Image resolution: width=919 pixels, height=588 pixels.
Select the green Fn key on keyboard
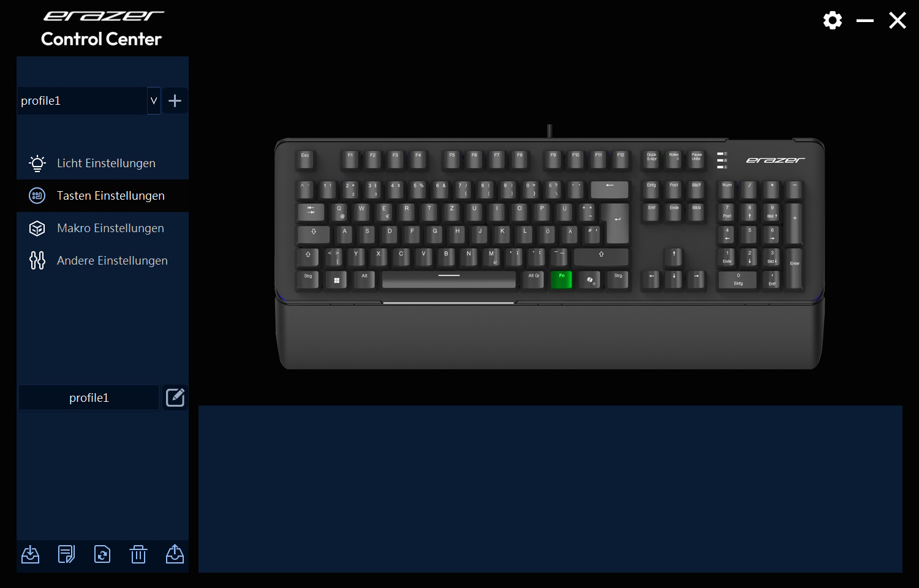[x=561, y=279]
